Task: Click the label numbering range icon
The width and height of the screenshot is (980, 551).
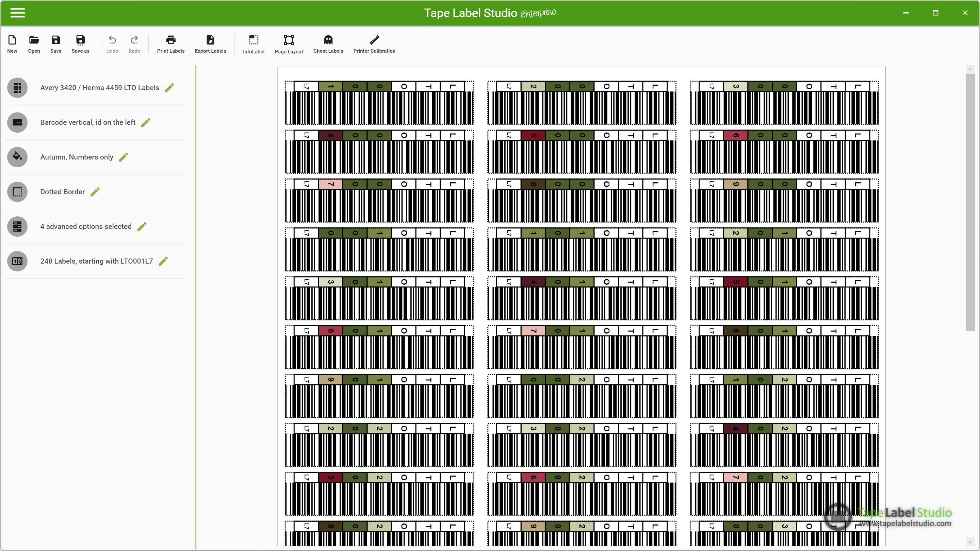Action: 17,261
